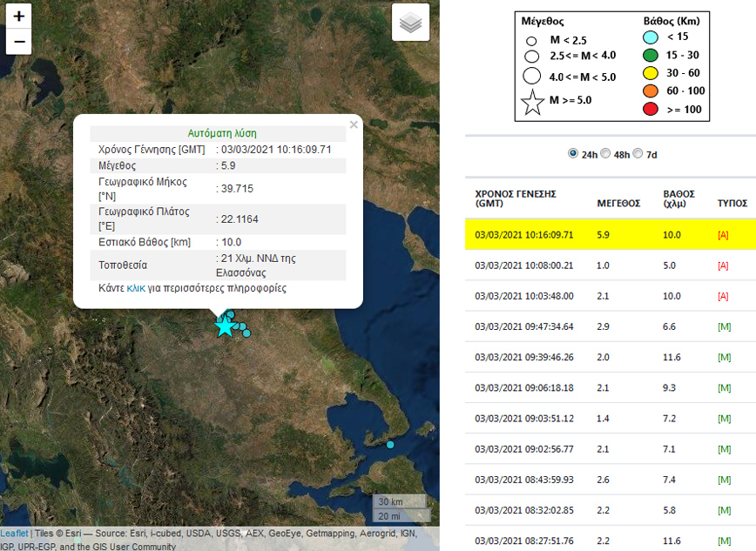Close the earthquake info popup
Viewport: 756px width, 551px height.
point(354,124)
